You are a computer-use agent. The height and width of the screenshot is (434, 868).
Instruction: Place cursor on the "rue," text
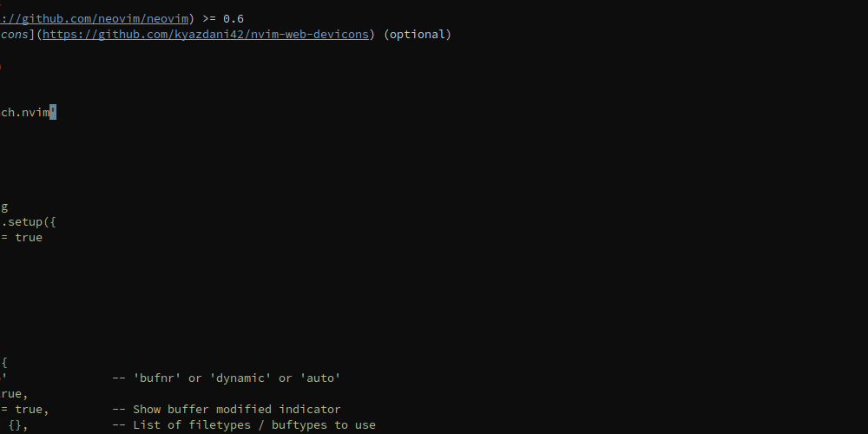[x=15, y=394]
